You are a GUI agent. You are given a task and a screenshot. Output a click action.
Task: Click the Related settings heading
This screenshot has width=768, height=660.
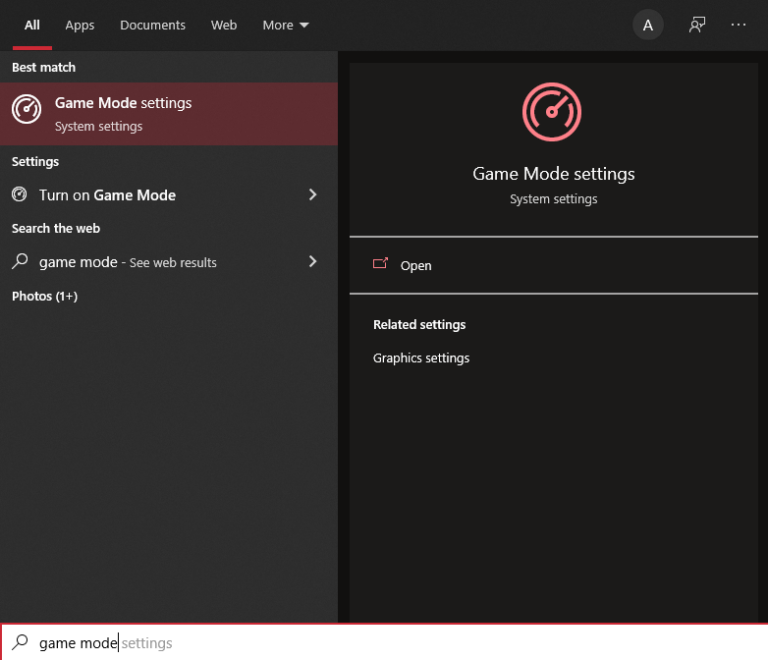[419, 325]
